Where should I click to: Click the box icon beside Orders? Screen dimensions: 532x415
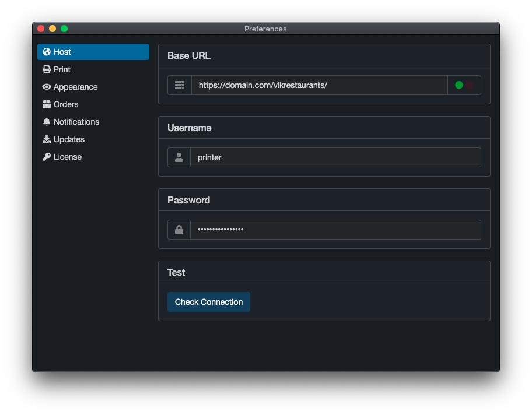coord(47,104)
